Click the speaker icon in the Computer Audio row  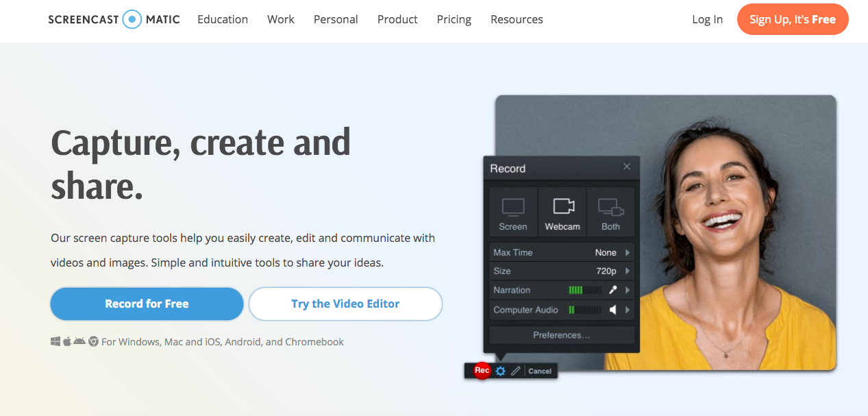tap(613, 310)
